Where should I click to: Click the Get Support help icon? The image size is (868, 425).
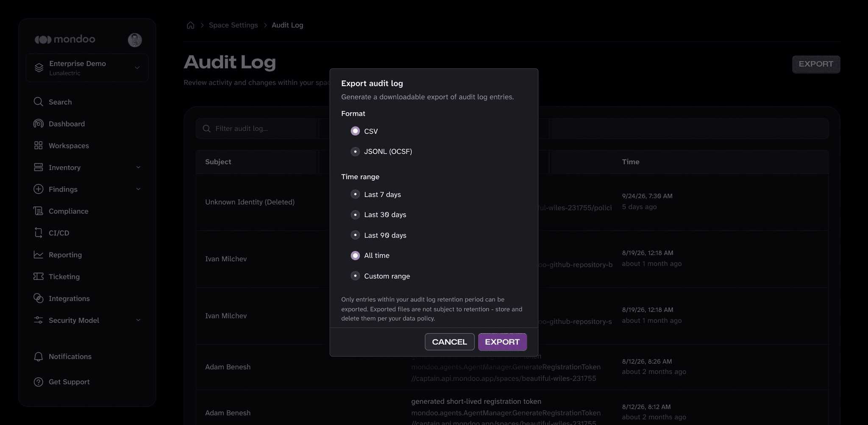pos(38,382)
